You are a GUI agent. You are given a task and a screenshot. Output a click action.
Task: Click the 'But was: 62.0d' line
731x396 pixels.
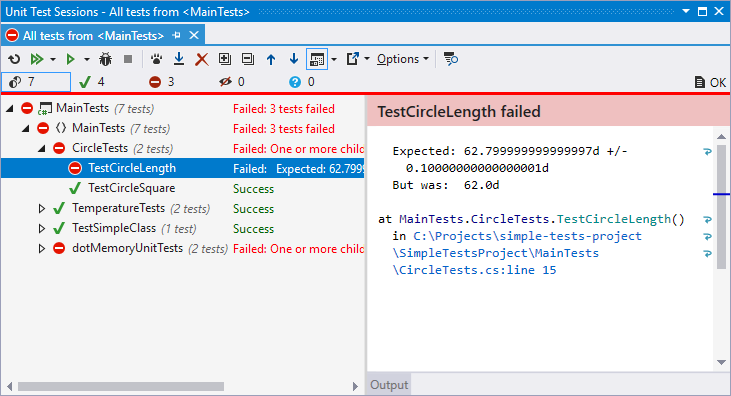point(446,186)
